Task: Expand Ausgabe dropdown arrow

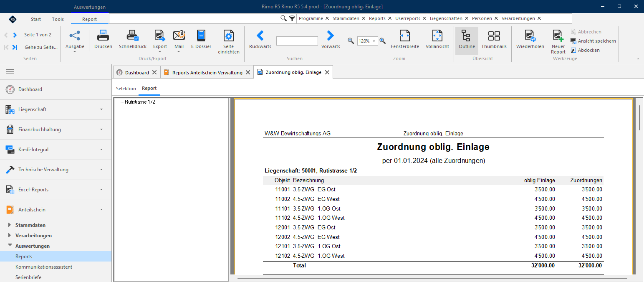Action: (75, 52)
